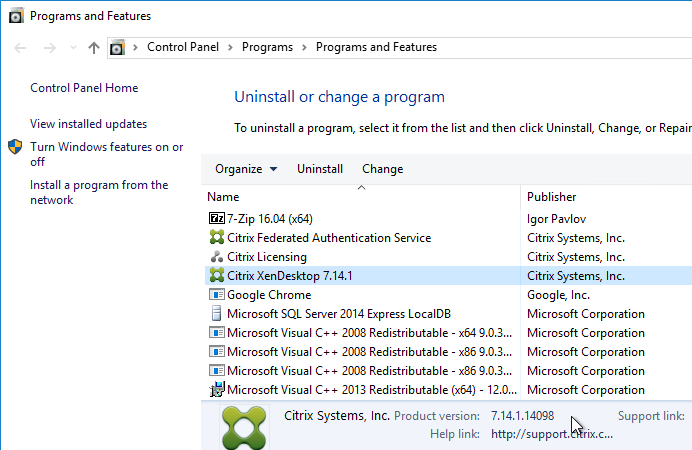Select Visual C++ 2008 Redistributable x64 entry
692x450 pixels.
[x=369, y=333]
